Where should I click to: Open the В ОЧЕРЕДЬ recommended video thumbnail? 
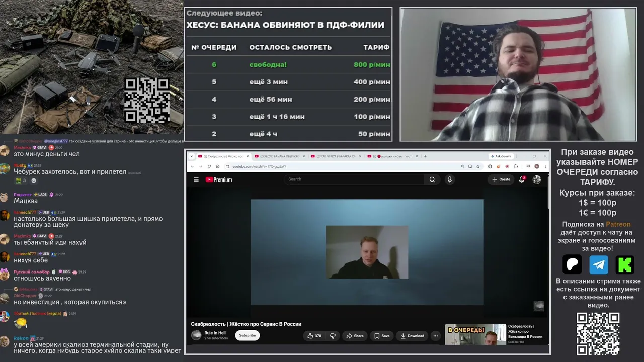475,334
